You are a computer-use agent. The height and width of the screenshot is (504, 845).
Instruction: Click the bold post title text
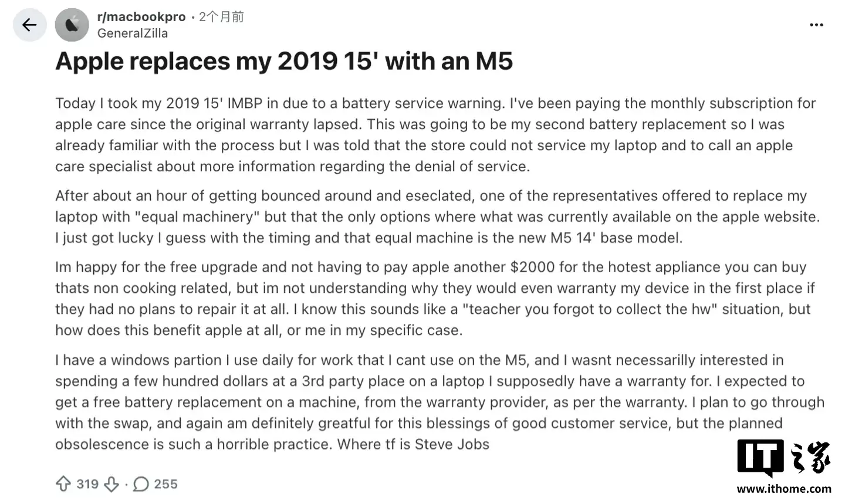284,60
